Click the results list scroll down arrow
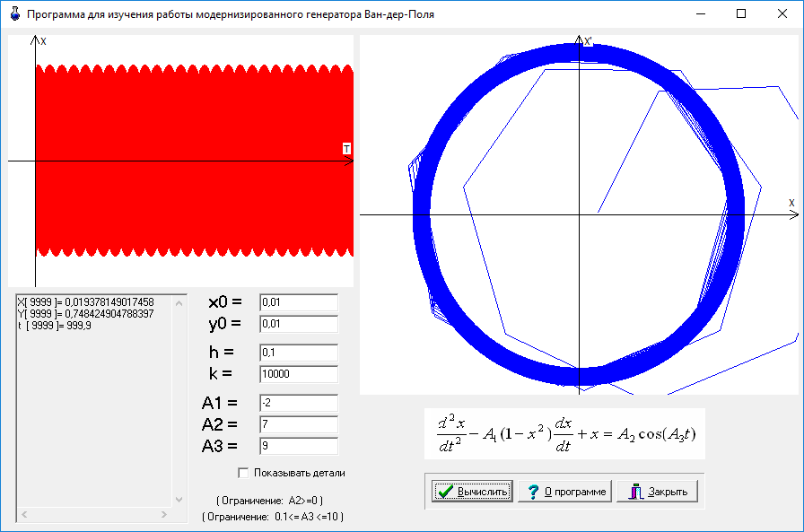 tap(179, 499)
